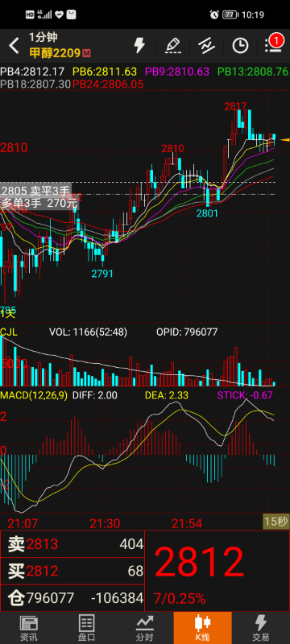Tap the 买 2812 bid price row

(x=72, y=571)
